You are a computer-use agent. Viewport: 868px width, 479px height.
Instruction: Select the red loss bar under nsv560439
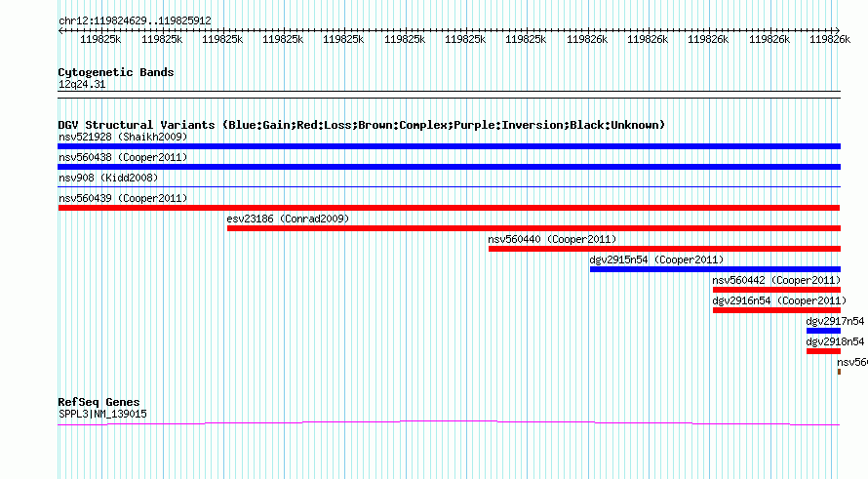pos(449,208)
